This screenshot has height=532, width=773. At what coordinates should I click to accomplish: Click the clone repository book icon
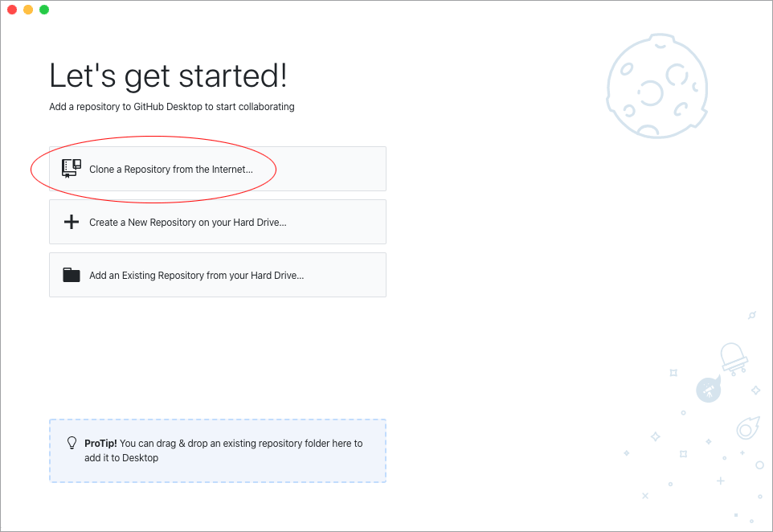point(72,169)
